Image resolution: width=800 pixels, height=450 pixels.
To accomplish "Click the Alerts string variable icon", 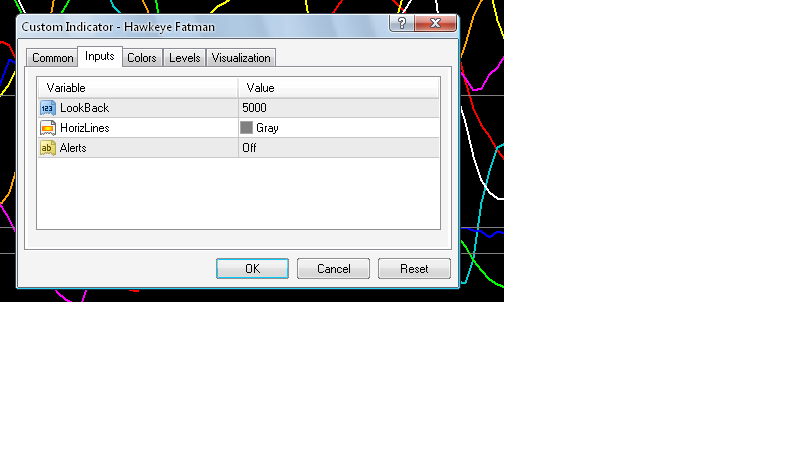I will pyautogui.click(x=47, y=148).
